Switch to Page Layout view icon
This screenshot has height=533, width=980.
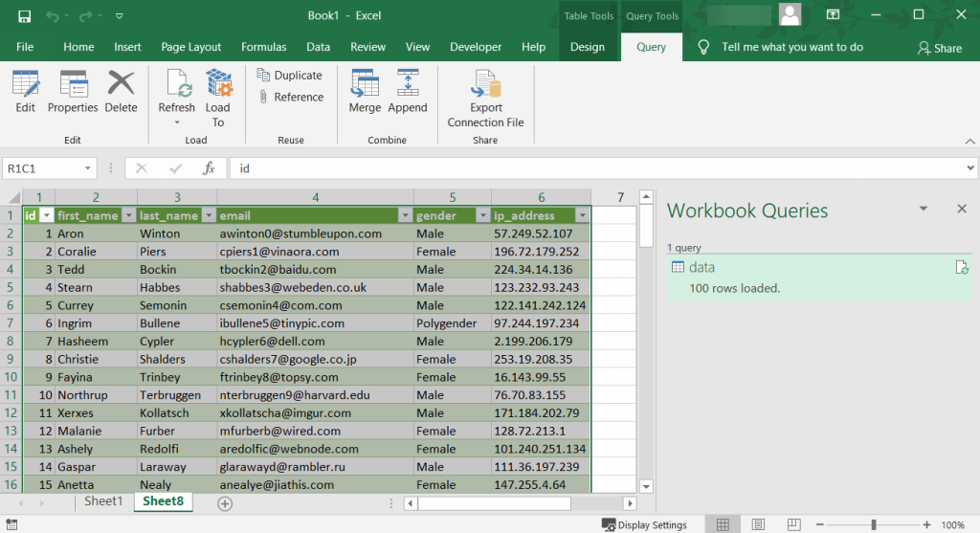coord(758,525)
